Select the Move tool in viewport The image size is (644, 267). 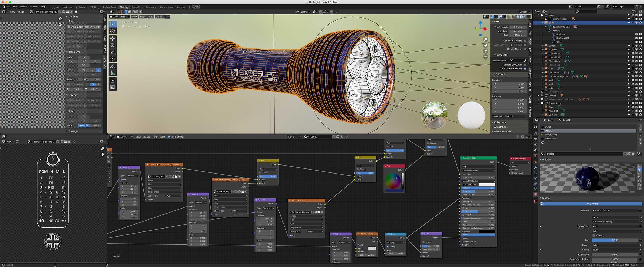pos(112,38)
